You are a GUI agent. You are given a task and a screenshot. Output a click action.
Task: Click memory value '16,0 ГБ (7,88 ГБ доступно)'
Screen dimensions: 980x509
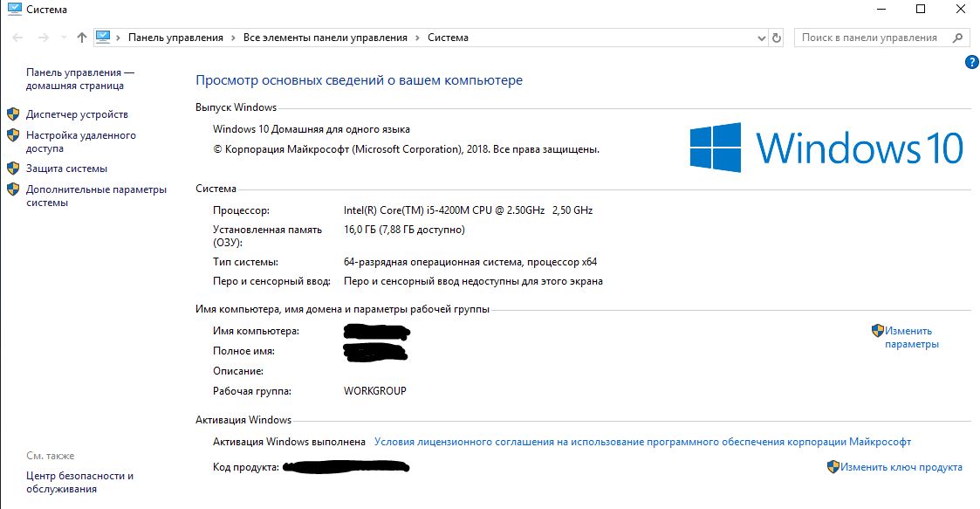[404, 230]
